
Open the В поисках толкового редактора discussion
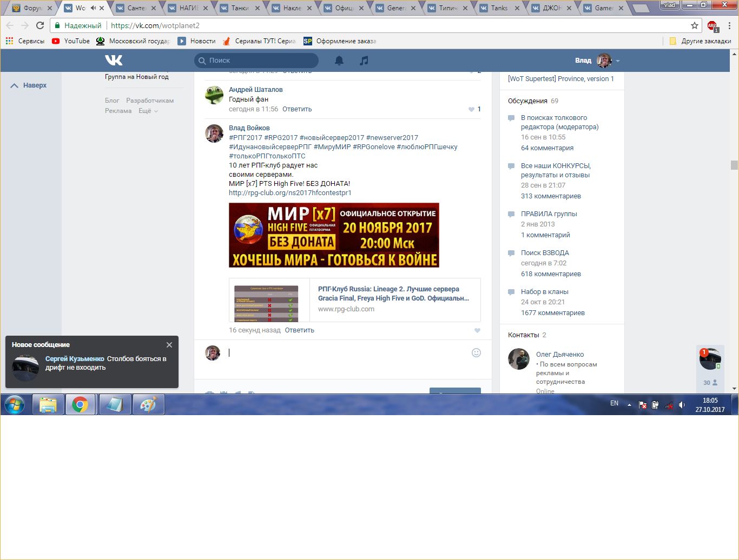tap(560, 122)
